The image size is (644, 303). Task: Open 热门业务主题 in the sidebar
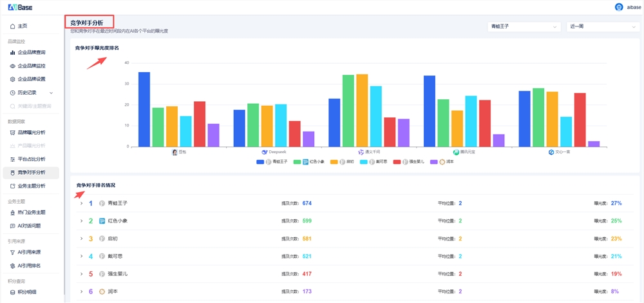pos(31,212)
